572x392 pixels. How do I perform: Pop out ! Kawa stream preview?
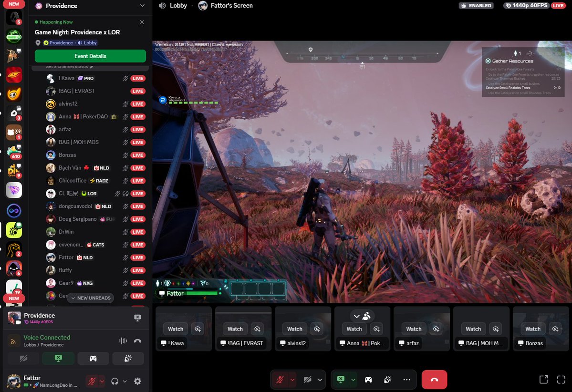(x=198, y=329)
